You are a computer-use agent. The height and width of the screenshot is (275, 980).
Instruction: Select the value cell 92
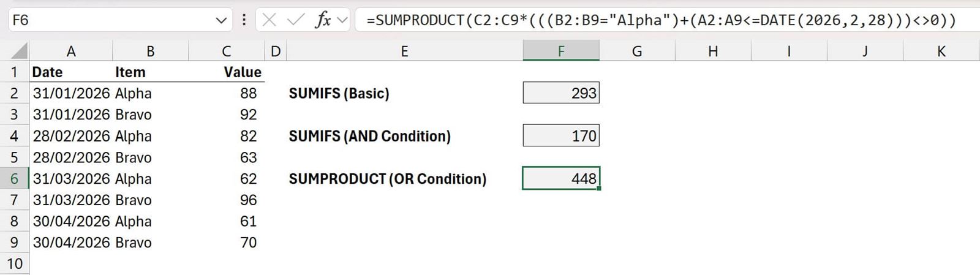227,115
